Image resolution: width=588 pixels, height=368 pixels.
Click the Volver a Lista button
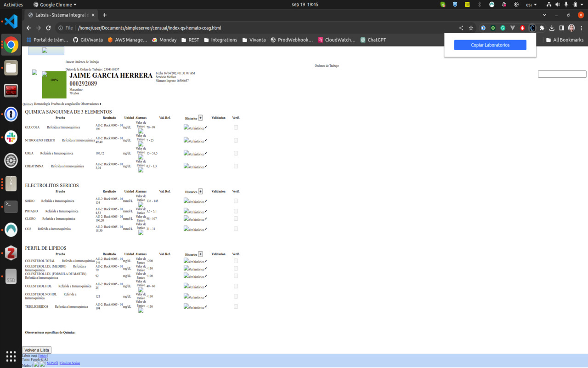click(x=36, y=350)
